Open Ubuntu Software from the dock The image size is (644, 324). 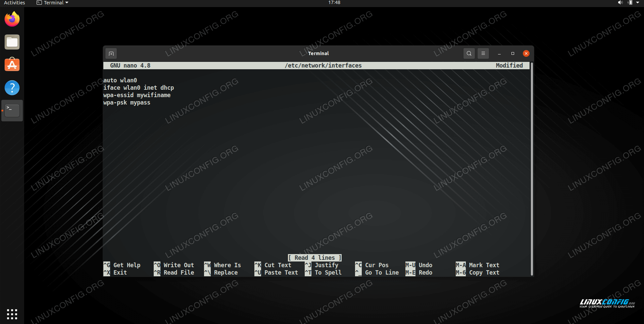tap(12, 65)
